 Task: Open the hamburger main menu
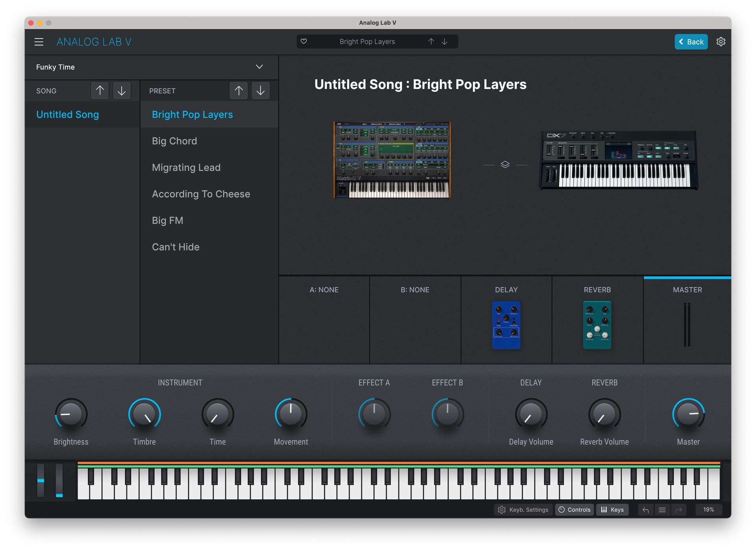tap(39, 42)
